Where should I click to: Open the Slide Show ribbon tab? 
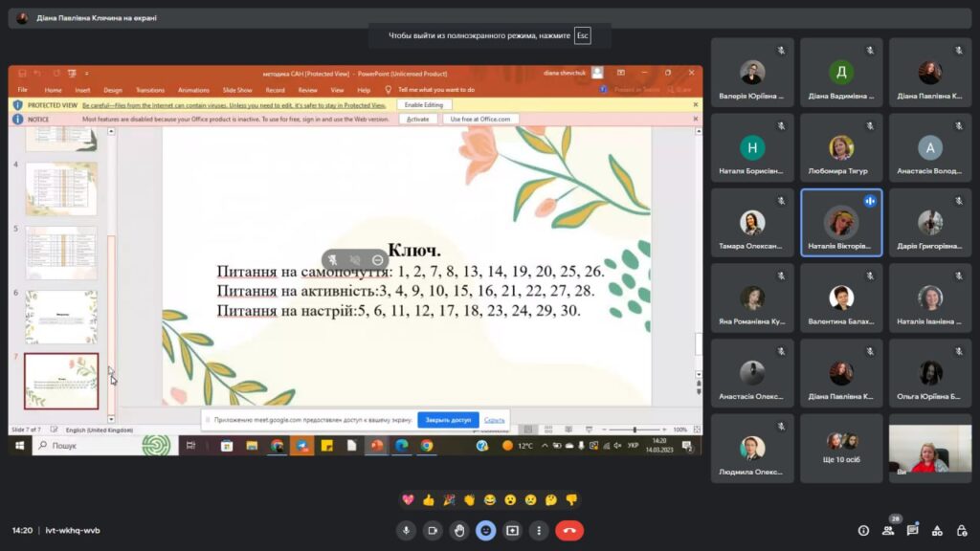pyautogui.click(x=237, y=90)
